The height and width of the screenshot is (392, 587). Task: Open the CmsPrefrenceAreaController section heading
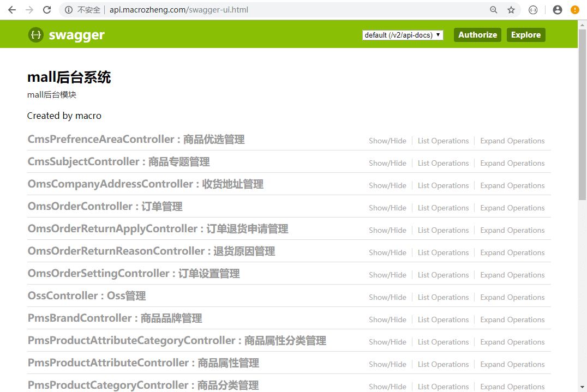136,139
